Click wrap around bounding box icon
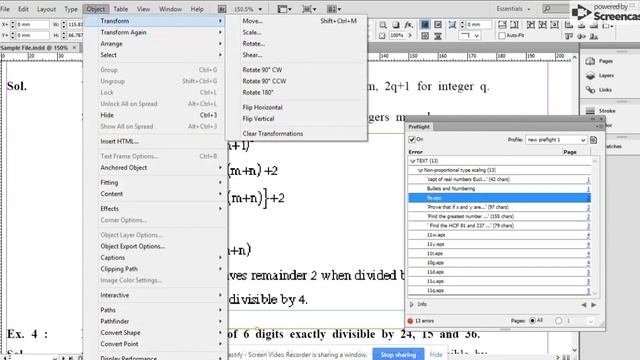 438,25
